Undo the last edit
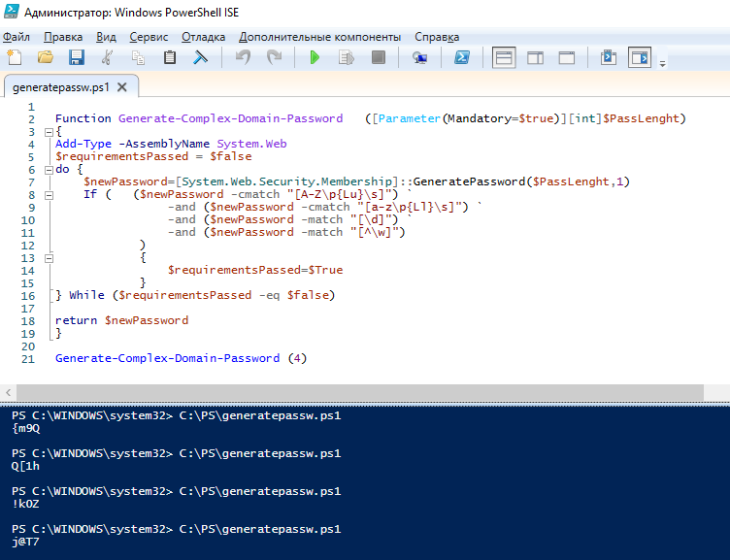 tap(243, 57)
